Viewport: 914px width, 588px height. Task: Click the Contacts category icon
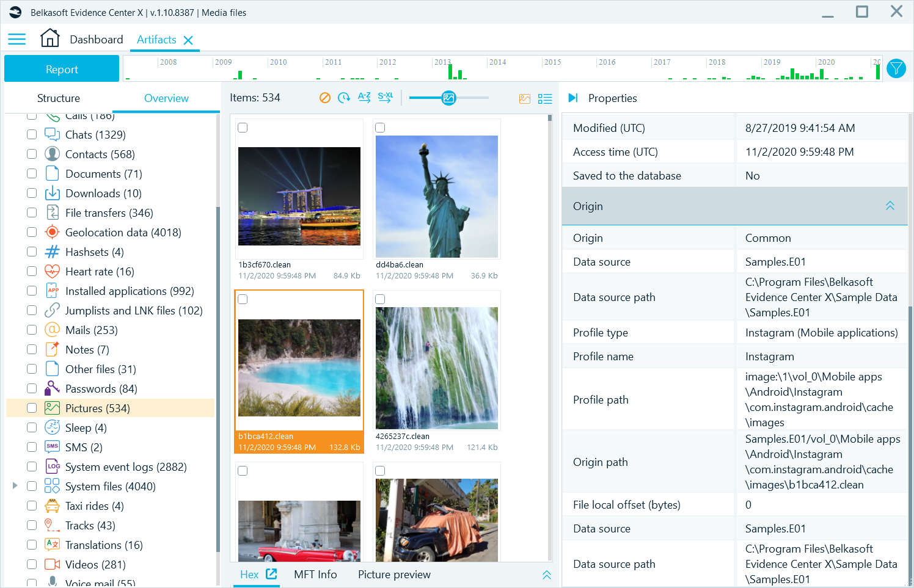pyautogui.click(x=52, y=154)
